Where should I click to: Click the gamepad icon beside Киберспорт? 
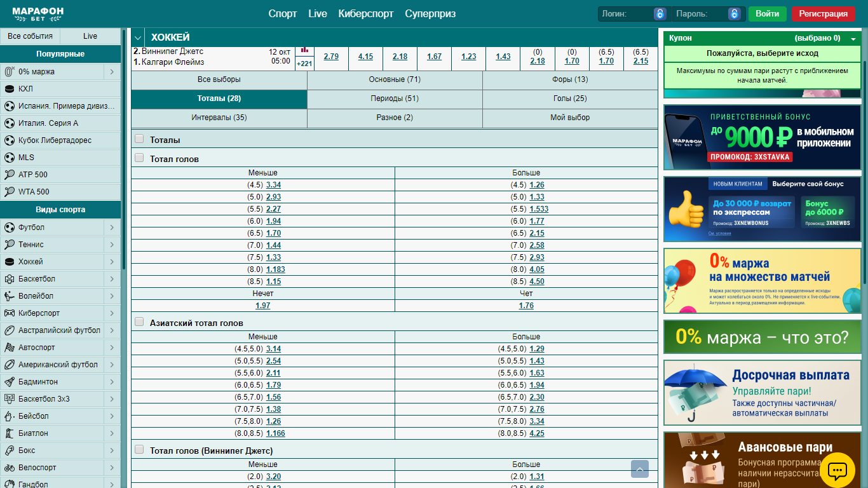pyautogui.click(x=10, y=313)
